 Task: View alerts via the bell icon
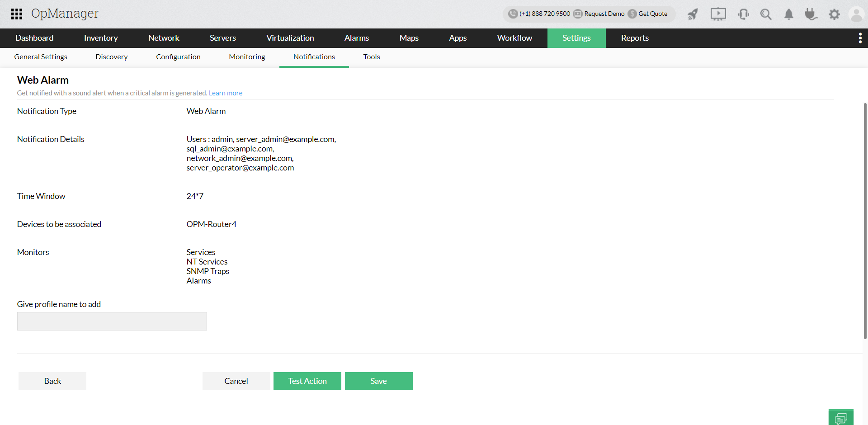(x=789, y=14)
